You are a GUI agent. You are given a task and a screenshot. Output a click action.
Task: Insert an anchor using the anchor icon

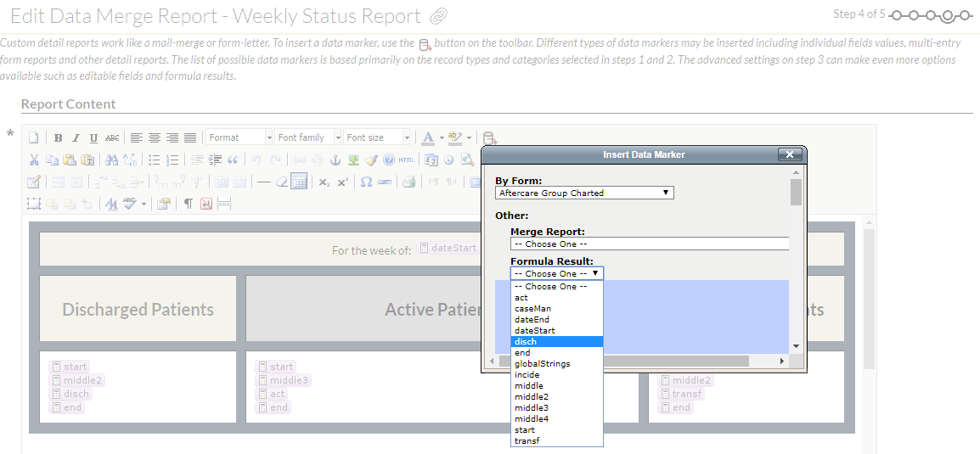[x=335, y=160]
